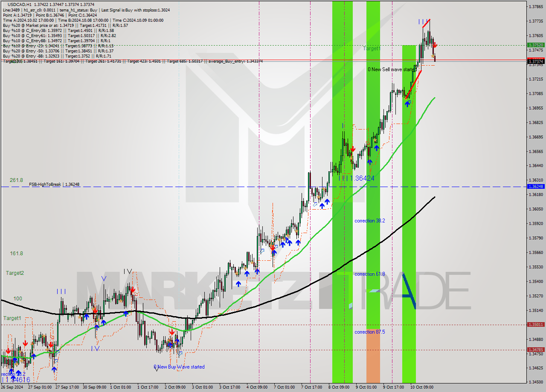Click the '9 Oct 17:00' time label
This screenshot has width=546, height=392.
(x=393, y=387)
